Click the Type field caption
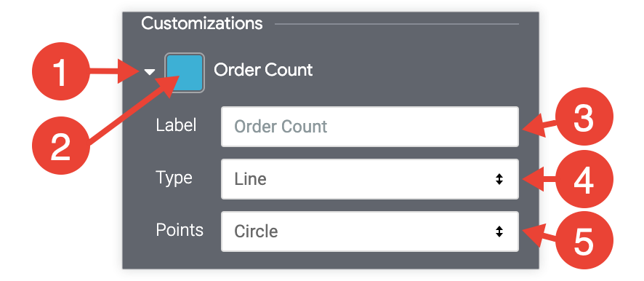Viewport: 644px width, 281px height. pyautogui.click(x=174, y=178)
